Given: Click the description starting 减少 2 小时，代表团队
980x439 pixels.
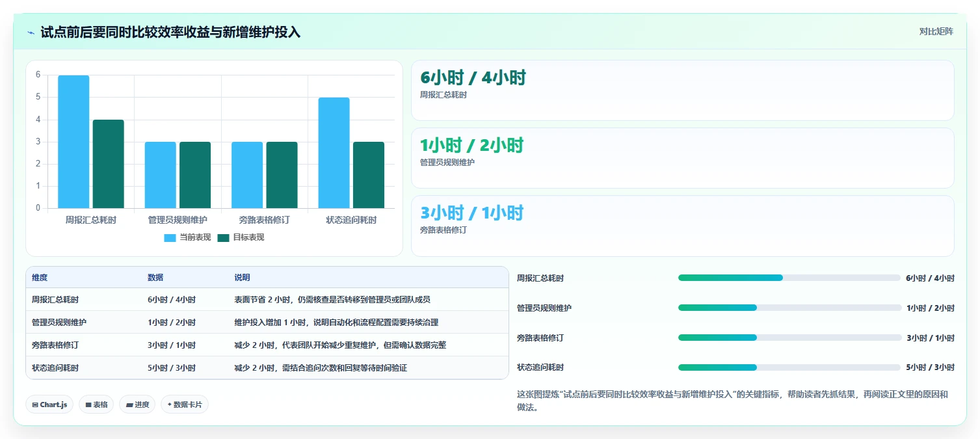Looking at the screenshot, I should (x=340, y=345).
